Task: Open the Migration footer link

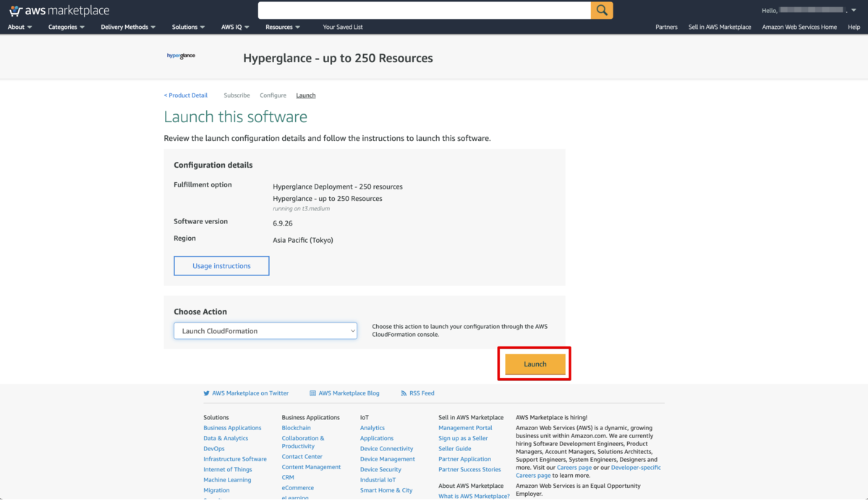Action: (216, 490)
